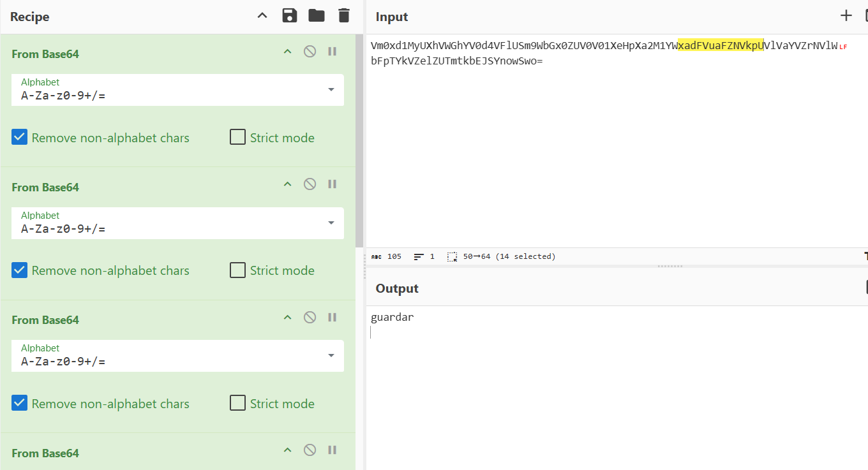Save the recipe with the floppy disk icon
This screenshot has height=470, width=868.
tap(290, 16)
